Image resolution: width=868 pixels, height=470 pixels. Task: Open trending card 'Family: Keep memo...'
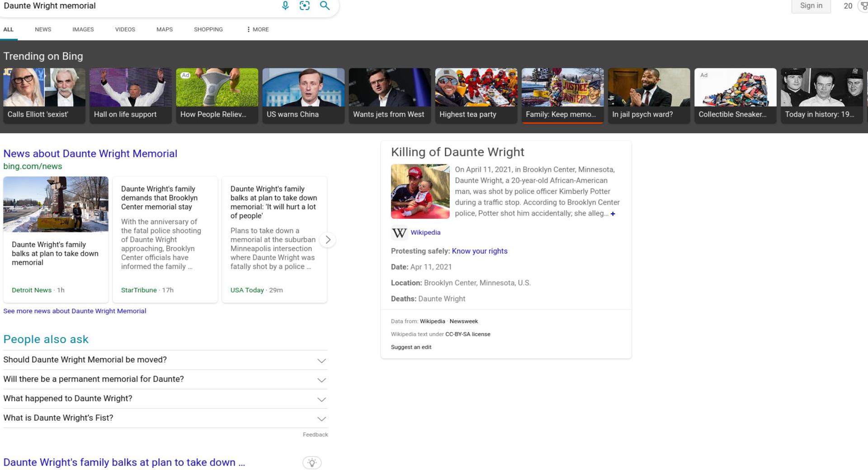click(562, 96)
